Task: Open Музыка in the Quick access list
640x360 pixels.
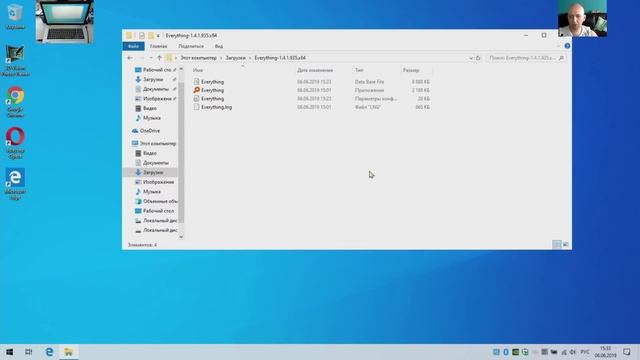Action: click(150, 118)
